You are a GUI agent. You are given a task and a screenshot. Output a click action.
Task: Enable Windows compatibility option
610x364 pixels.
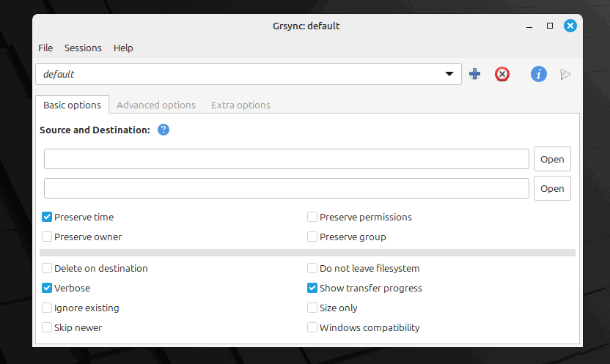tap(312, 327)
